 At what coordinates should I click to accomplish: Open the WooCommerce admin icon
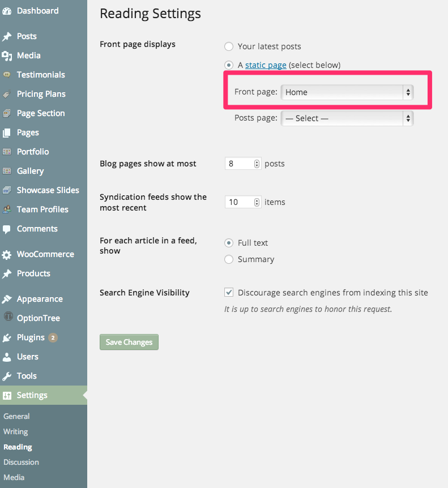click(x=8, y=254)
